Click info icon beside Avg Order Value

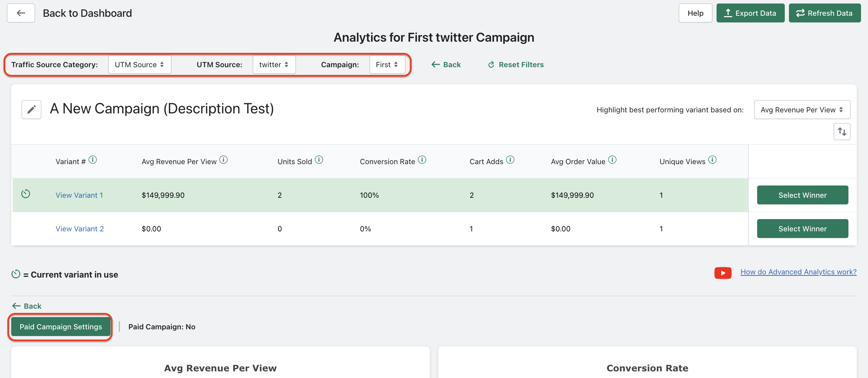[x=612, y=160]
